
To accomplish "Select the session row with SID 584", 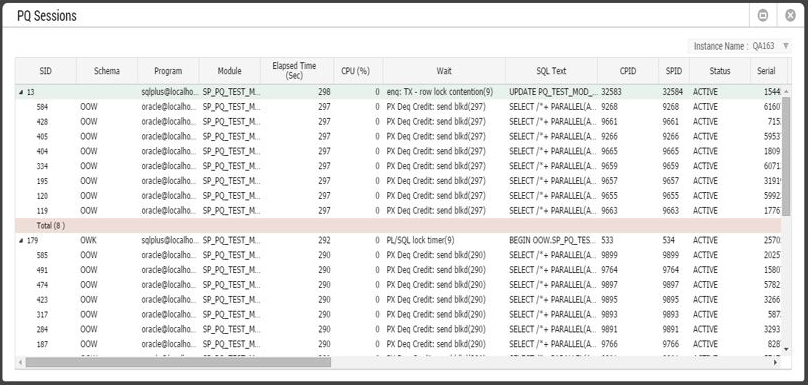I will point(398,107).
